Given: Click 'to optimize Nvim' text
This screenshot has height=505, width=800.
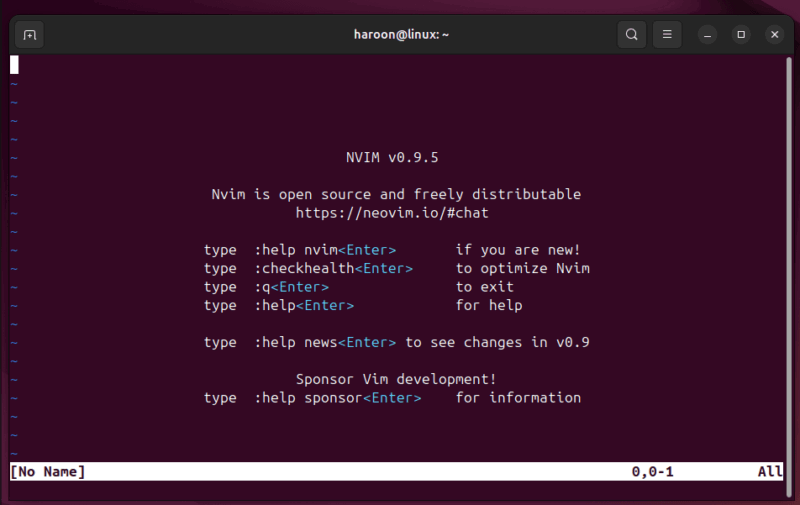Looking at the screenshot, I should [x=522, y=268].
